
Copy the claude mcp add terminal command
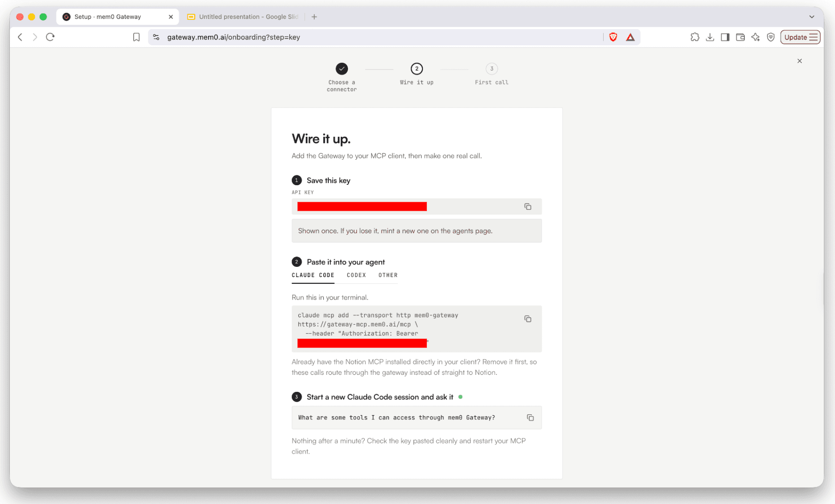528,319
